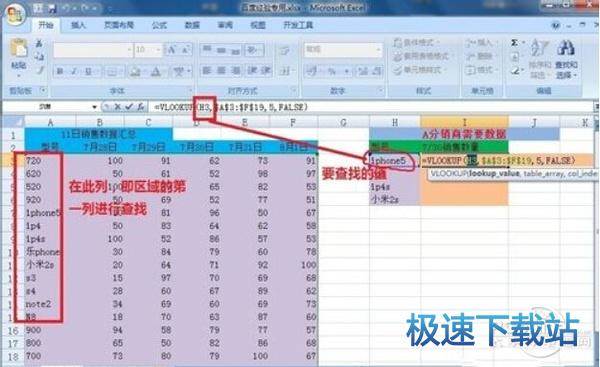
Task: Switch to the 公式 ribbon tab
Action: point(159,25)
